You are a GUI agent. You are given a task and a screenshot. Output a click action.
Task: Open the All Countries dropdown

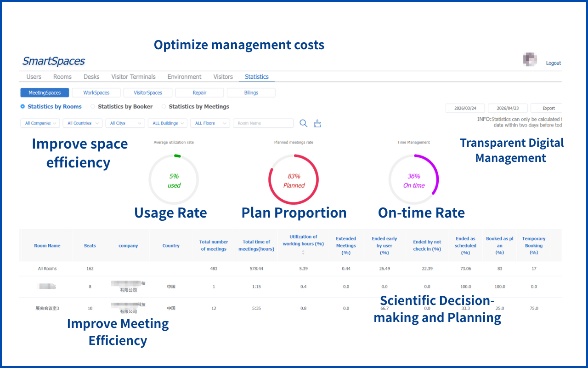pos(83,123)
